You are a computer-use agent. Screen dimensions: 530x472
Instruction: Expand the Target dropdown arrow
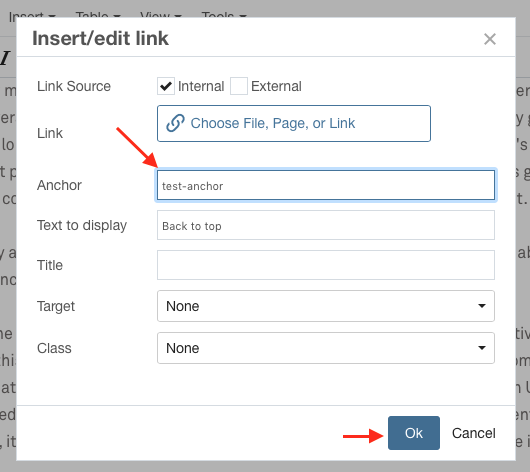(482, 306)
